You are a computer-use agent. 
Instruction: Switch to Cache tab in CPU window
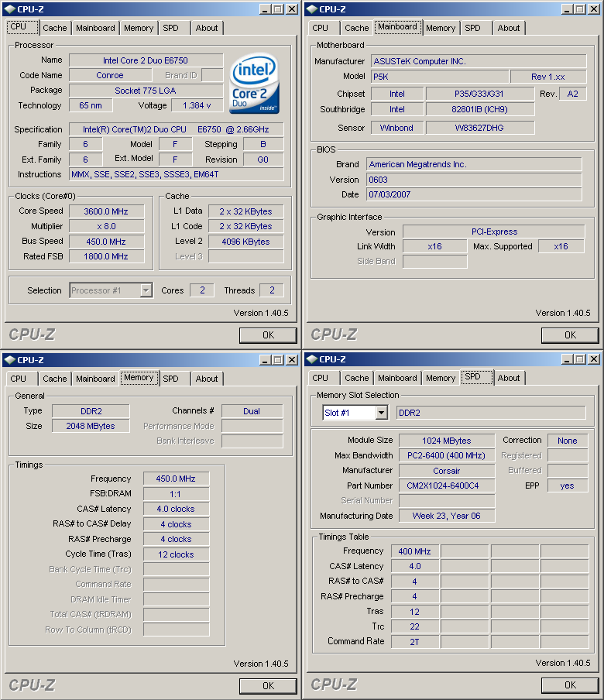[54, 28]
